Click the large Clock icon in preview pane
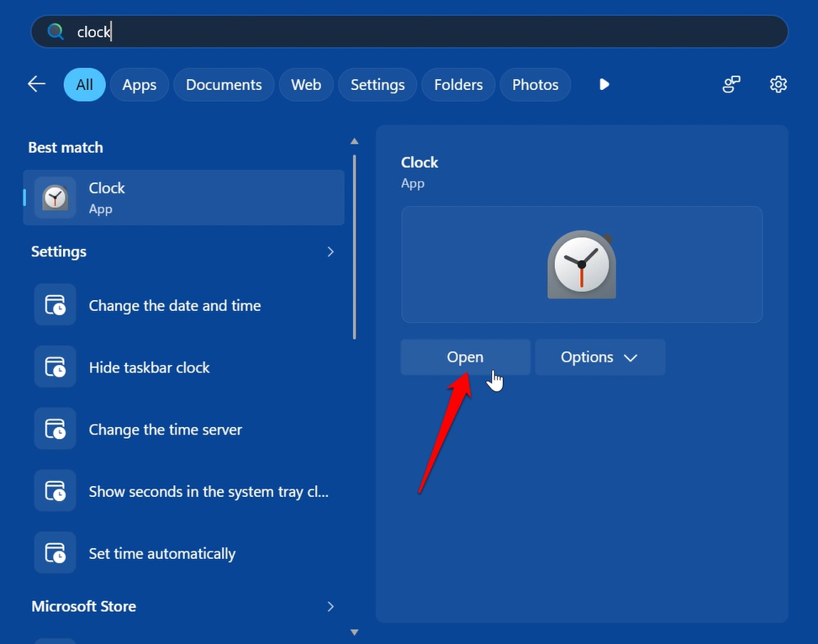This screenshot has width=818, height=644. (x=582, y=264)
